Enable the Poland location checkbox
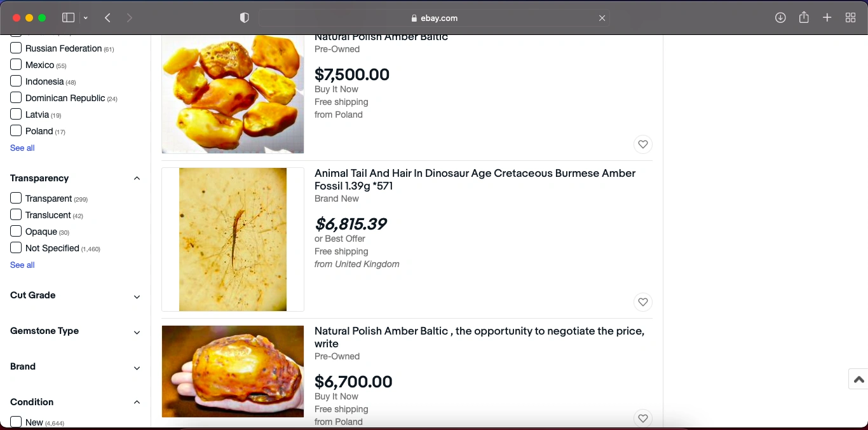Screen dimensions: 868x430 (17, 131)
